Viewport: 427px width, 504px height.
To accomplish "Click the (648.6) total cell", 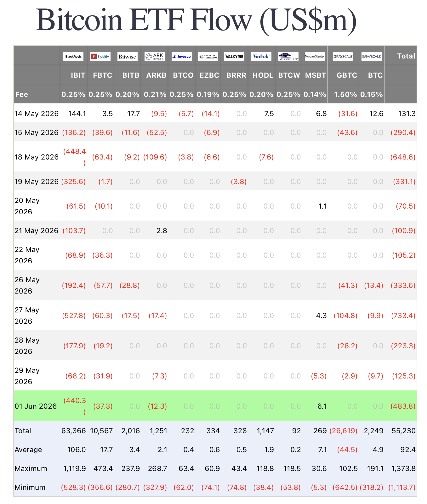I will 403,157.
